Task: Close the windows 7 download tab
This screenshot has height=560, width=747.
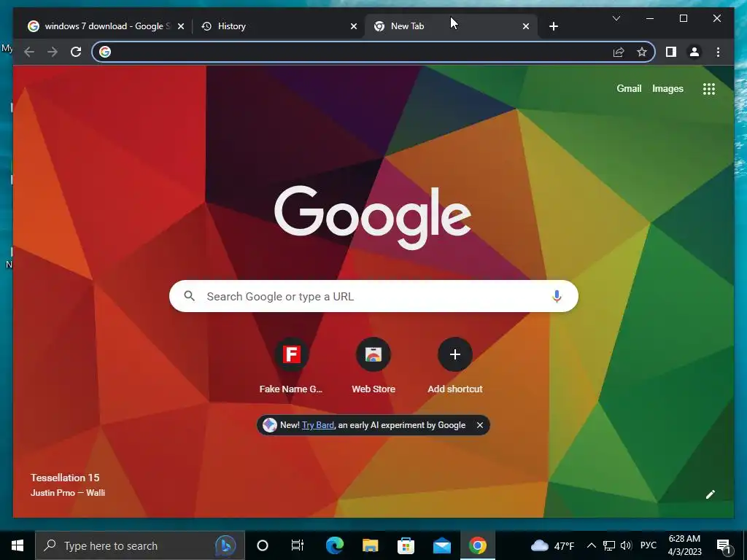Action: pyautogui.click(x=181, y=26)
